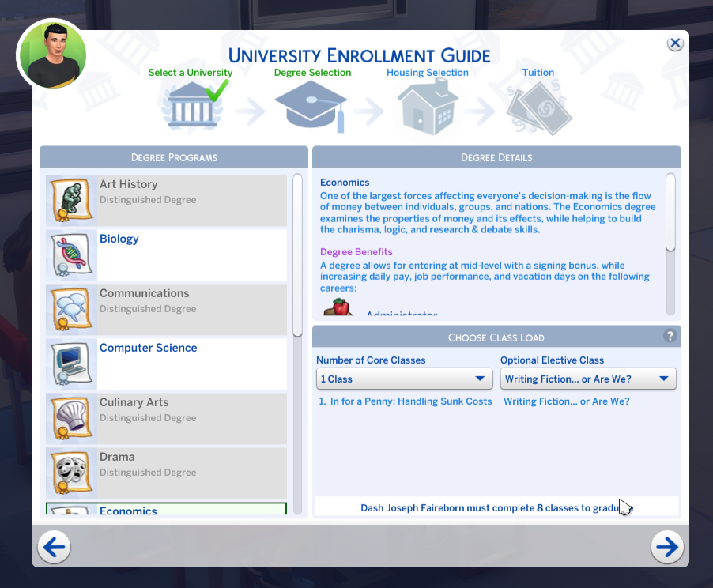
Task: Click the Tuition step label
Action: [x=538, y=73]
